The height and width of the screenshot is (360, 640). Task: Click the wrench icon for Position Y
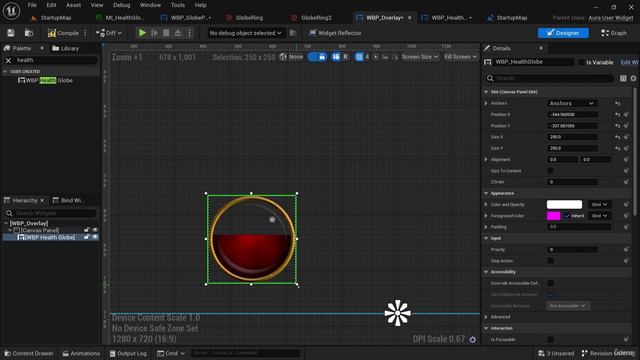pyautogui.click(x=626, y=126)
